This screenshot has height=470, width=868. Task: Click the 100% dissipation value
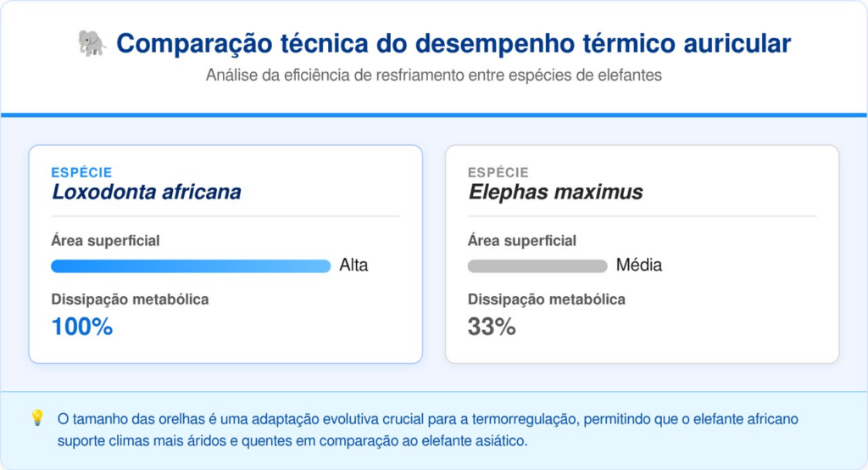pyautogui.click(x=82, y=327)
